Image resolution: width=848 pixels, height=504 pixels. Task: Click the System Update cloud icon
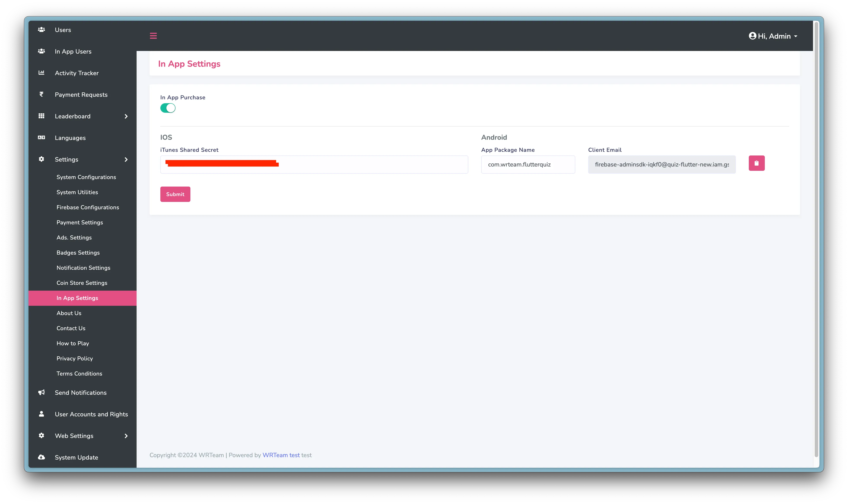point(41,457)
